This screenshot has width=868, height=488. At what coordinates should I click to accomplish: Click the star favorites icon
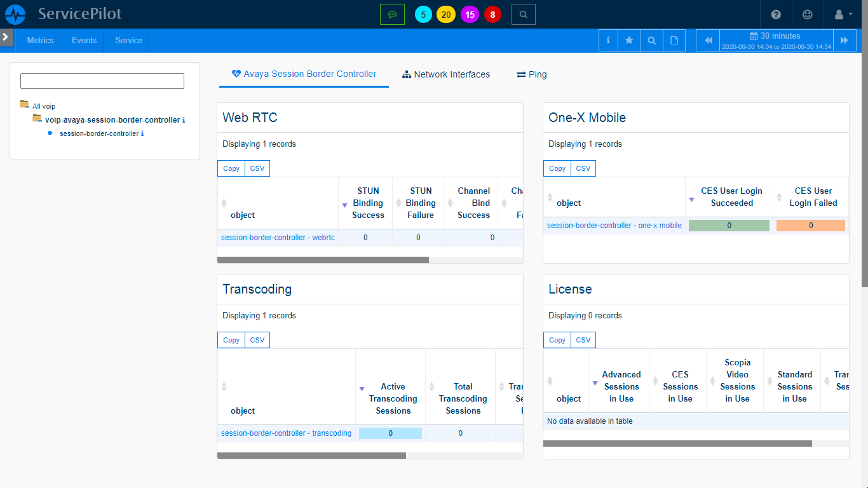pos(629,41)
